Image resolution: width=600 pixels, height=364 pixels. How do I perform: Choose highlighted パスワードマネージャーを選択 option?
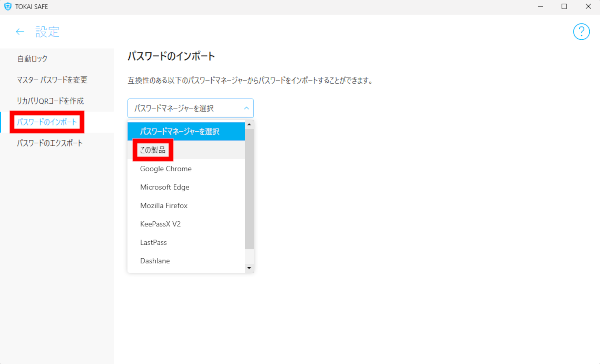(x=186, y=131)
